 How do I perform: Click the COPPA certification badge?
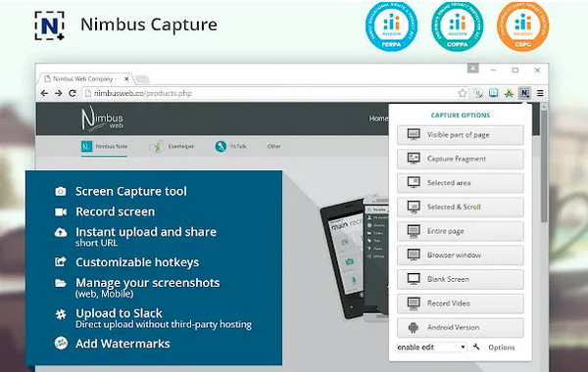pyautogui.click(x=457, y=26)
